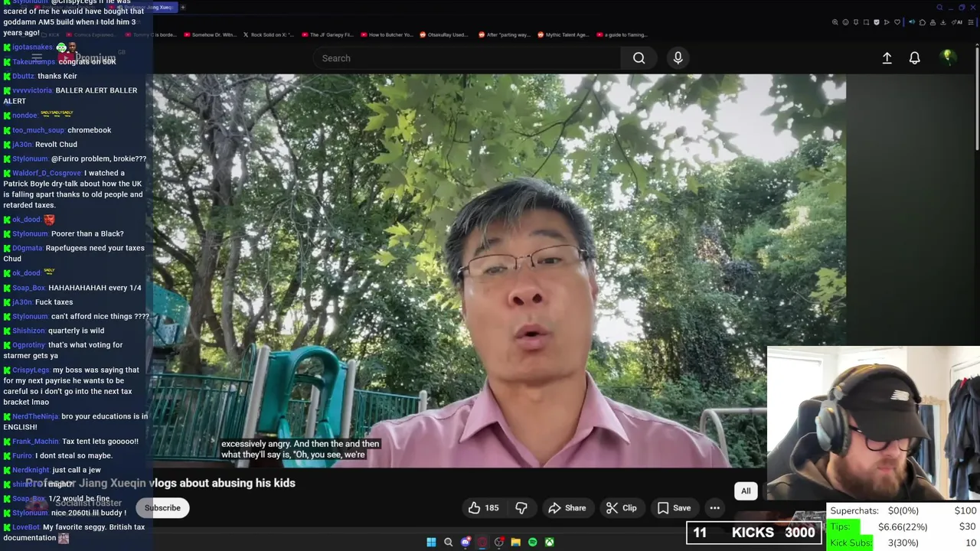Open Spotify from taskbar
The image size is (980, 551).
click(x=532, y=542)
